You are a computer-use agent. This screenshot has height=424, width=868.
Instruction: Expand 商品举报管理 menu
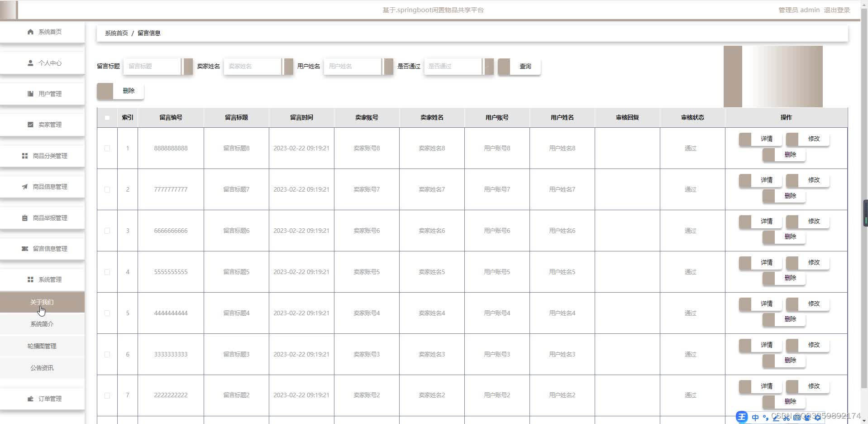coord(42,218)
